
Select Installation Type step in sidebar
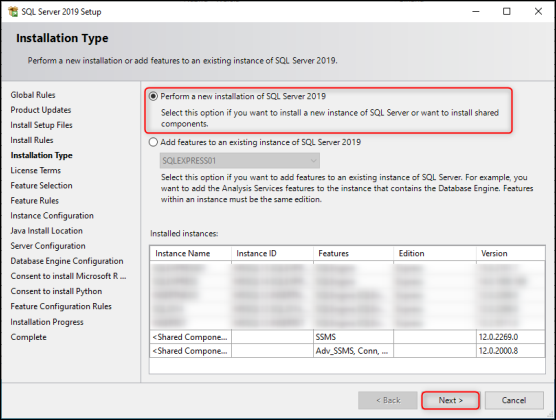point(41,155)
